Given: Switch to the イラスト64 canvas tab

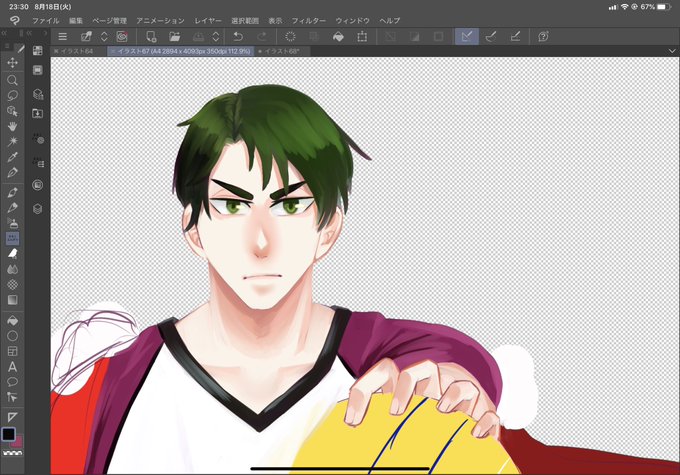Looking at the screenshot, I should pyautogui.click(x=77, y=51).
